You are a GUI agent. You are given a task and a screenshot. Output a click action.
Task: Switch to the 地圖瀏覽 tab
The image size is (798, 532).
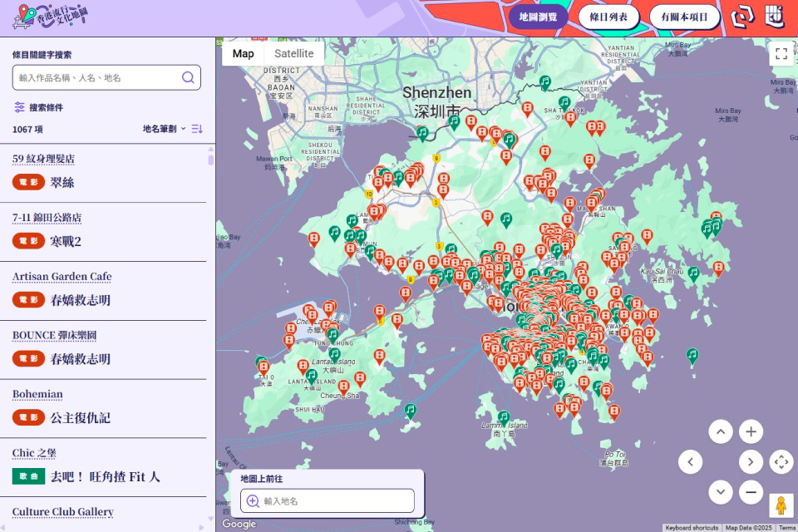point(538,17)
